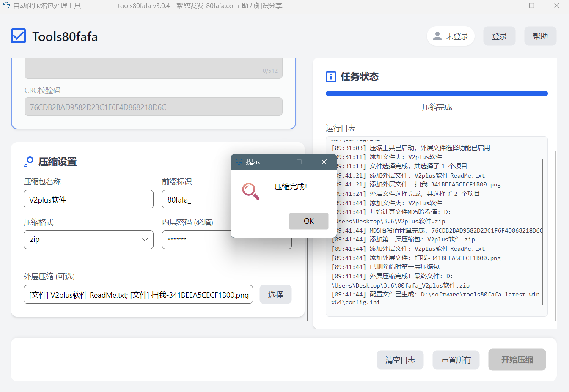Click the 压缩包名称 input field
Viewport: 569px width, 392px height.
click(88, 200)
